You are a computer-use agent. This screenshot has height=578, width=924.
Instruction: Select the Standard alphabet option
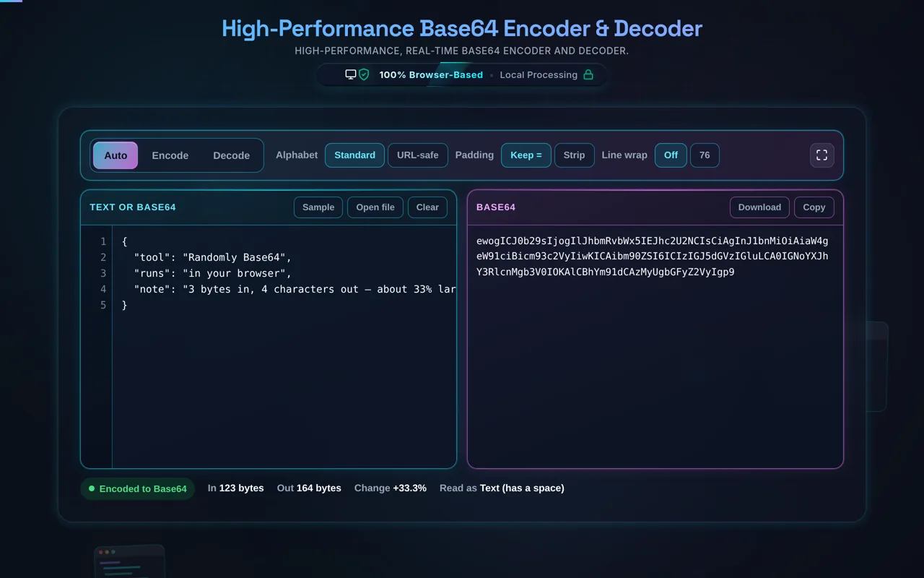click(x=354, y=155)
